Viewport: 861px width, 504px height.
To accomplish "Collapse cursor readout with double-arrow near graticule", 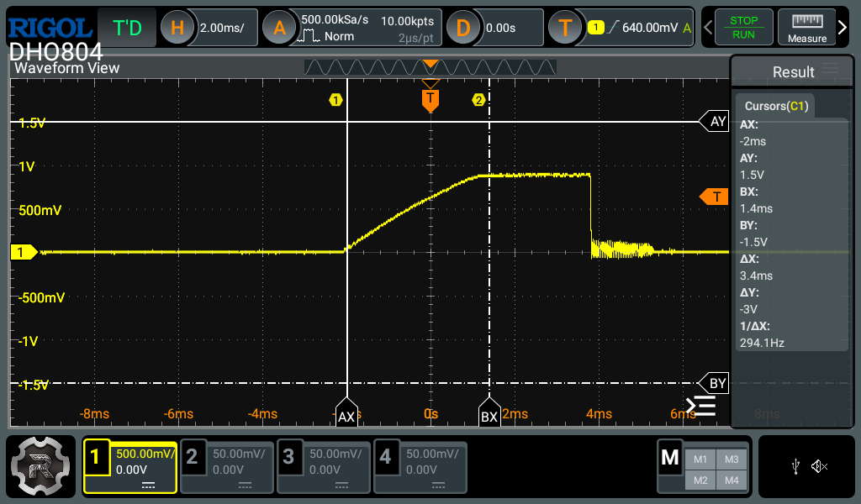I will tap(700, 405).
